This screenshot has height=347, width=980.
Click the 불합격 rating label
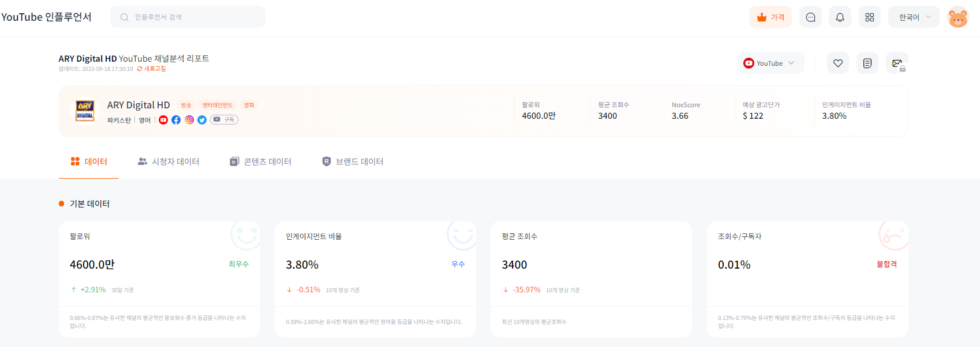pos(887,264)
